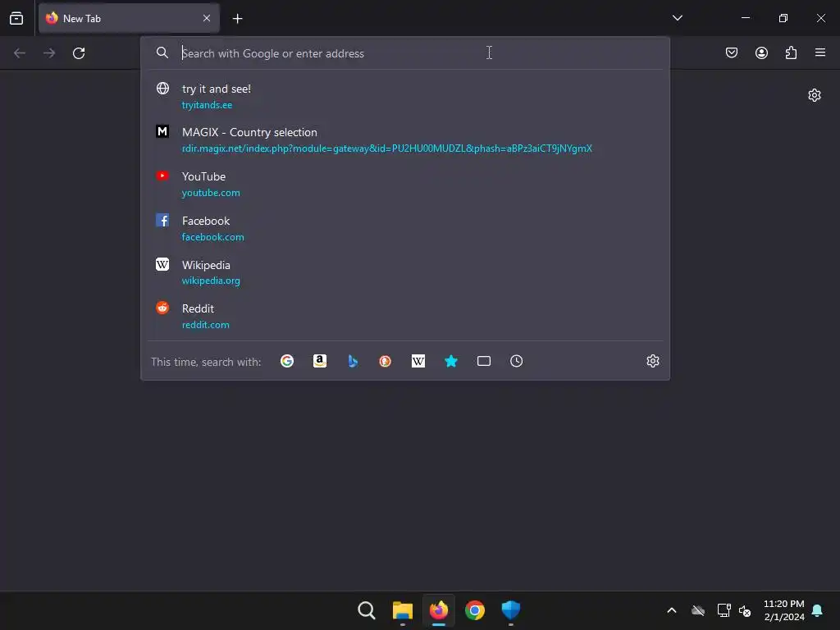Image resolution: width=840 pixels, height=630 pixels.
Task: Search in Bookmarks via the star icon
Action: [451, 361]
